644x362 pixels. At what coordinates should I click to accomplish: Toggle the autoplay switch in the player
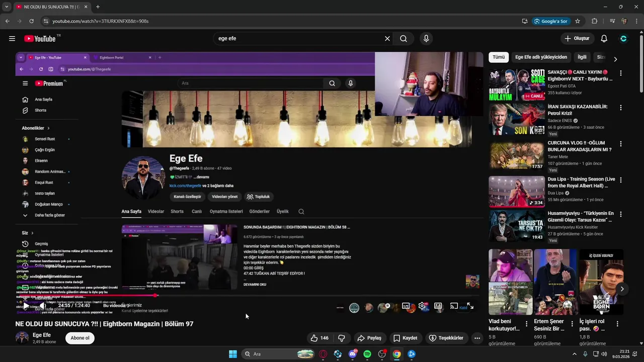pyautogui.click(x=387, y=306)
